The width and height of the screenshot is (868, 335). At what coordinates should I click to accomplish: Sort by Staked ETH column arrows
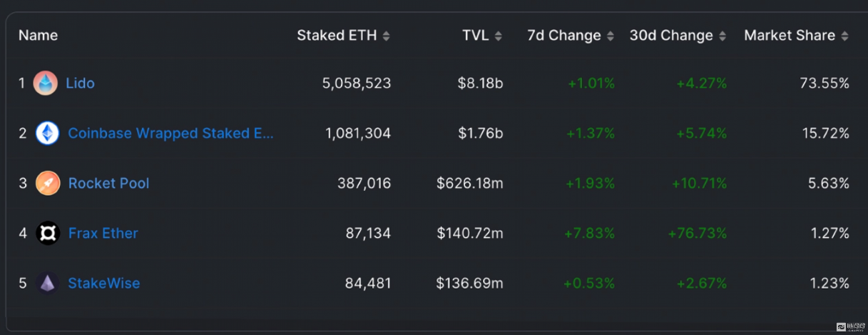pos(386,36)
